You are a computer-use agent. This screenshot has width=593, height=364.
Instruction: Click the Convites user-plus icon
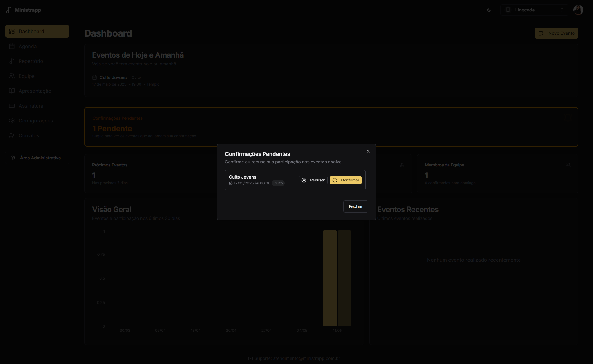tap(12, 135)
